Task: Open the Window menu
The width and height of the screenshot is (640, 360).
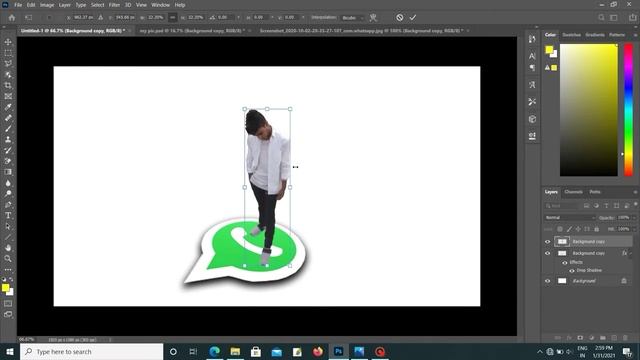Action: click(160, 5)
